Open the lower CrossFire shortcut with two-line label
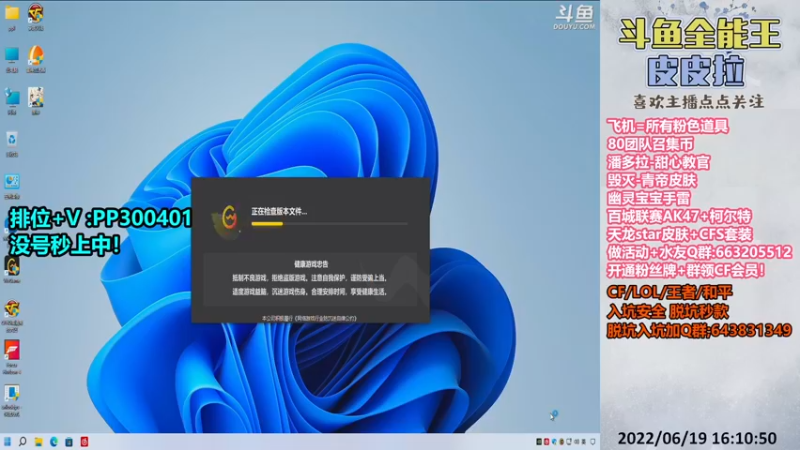This screenshot has height=450, width=800. coord(12,309)
